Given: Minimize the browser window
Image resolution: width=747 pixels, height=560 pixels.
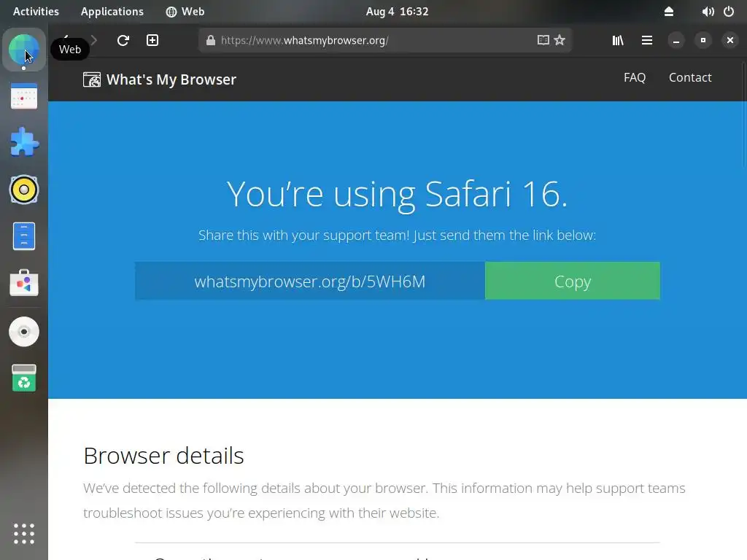Looking at the screenshot, I should 676,41.
